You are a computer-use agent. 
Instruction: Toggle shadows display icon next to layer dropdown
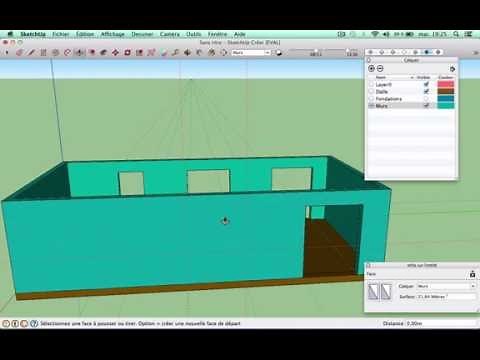[278, 53]
